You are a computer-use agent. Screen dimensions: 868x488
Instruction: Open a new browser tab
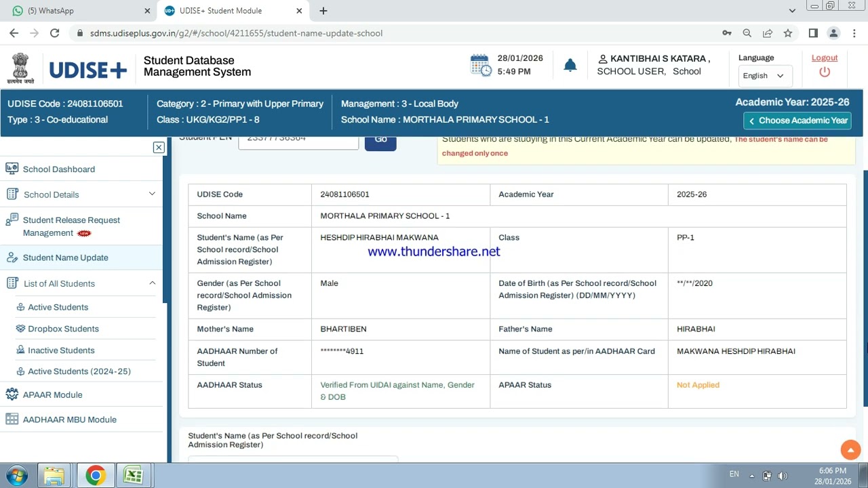[323, 11]
